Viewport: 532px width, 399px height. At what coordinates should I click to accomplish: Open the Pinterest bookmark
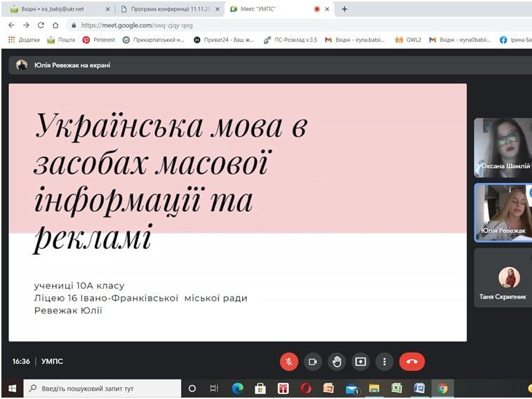coord(99,40)
